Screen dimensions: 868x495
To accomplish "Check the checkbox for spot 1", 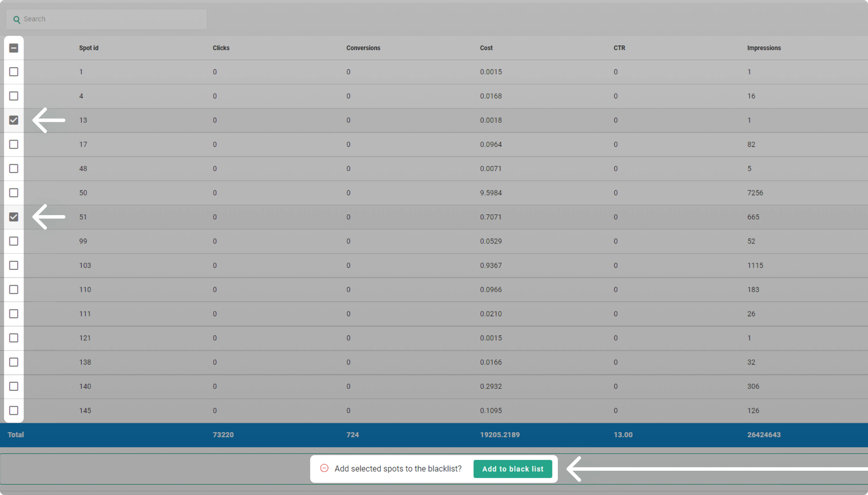I will [x=14, y=72].
